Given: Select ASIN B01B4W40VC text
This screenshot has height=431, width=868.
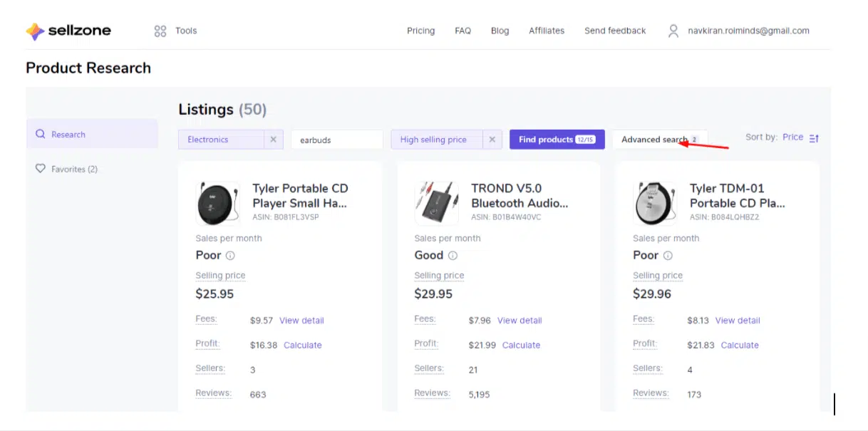Looking at the screenshot, I should click(x=506, y=217).
